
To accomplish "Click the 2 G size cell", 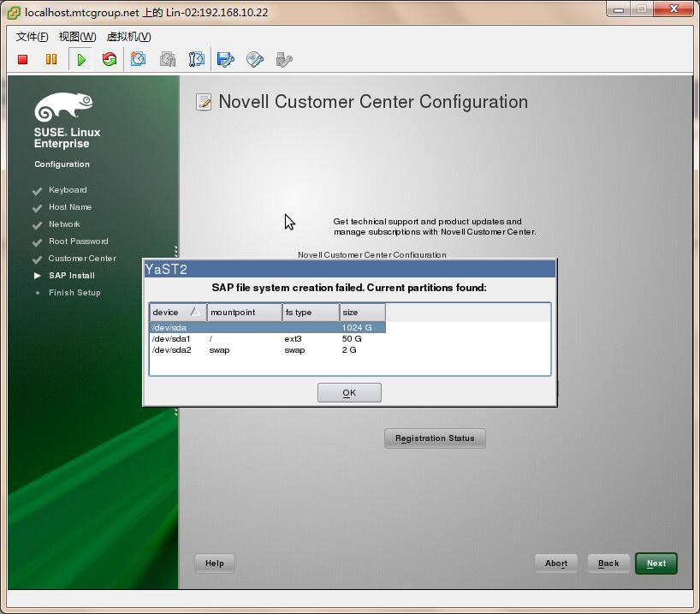I will pyautogui.click(x=349, y=350).
